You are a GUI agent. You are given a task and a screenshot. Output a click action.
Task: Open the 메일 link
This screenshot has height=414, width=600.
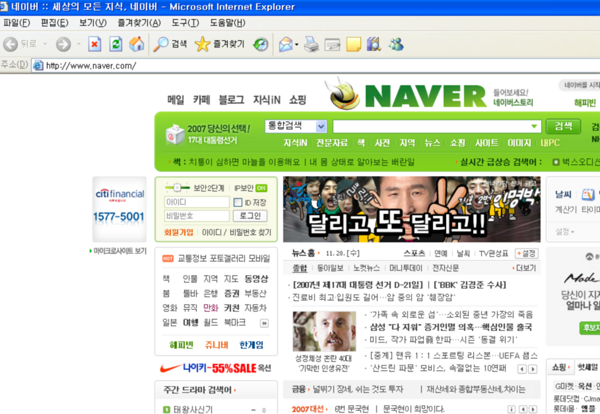pyautogui.click(x=176, y=100)
